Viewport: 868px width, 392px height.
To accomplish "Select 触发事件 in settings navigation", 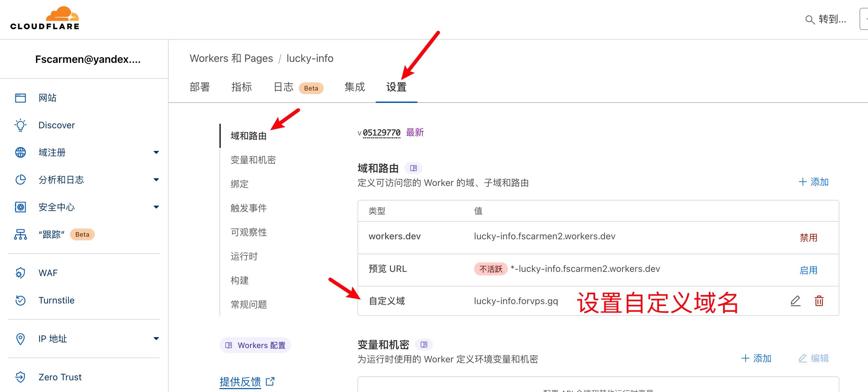I will tap(249, 208).
